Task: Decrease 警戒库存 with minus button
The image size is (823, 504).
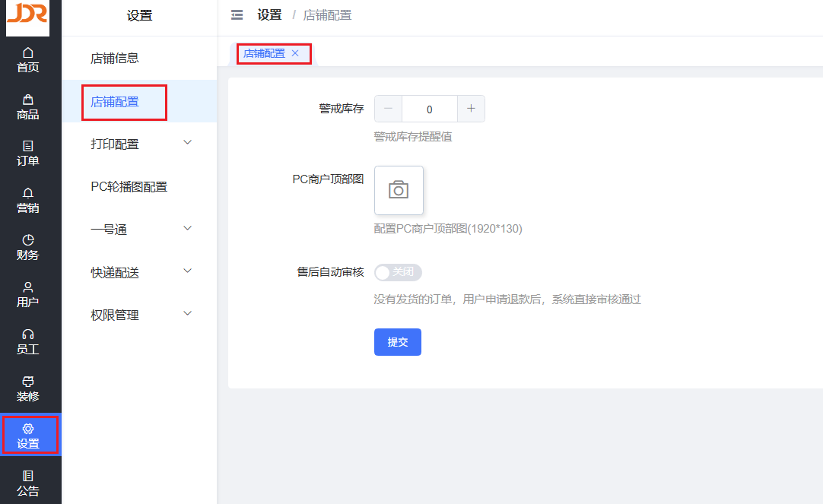Action: [x=388, y=109]
